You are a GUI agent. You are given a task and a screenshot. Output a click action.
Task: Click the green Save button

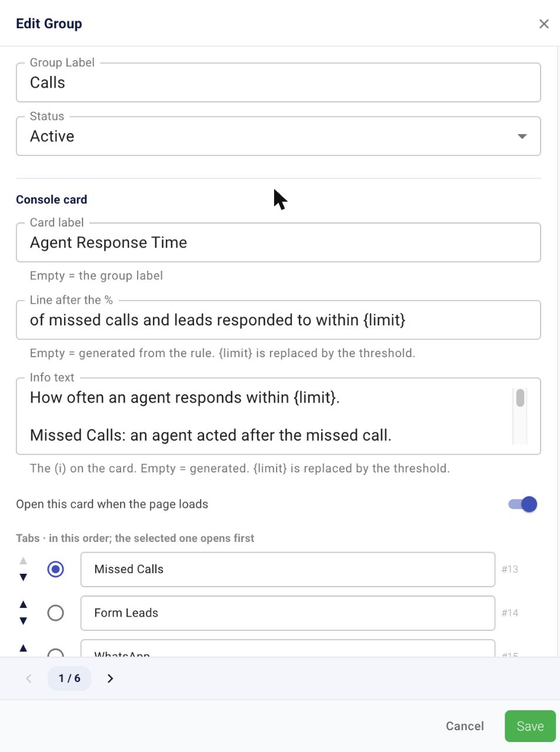pyautogui.click(x=530, y=726)
